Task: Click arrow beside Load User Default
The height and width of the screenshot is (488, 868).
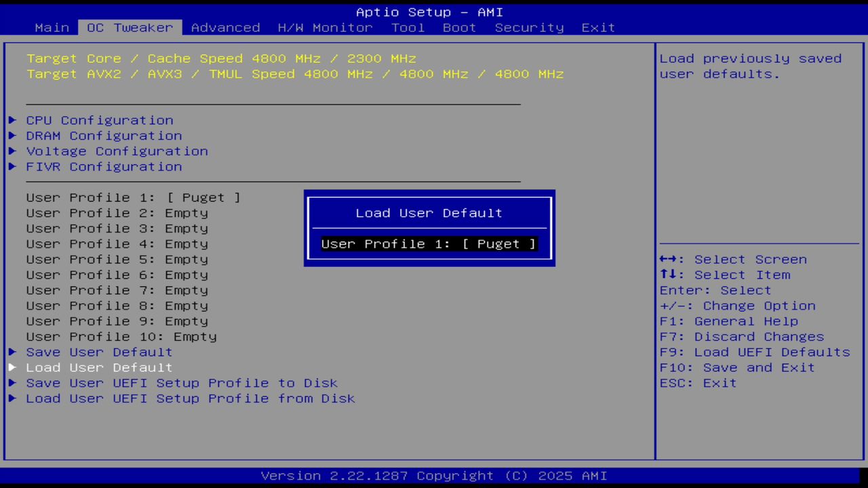Action: (13, 368)
